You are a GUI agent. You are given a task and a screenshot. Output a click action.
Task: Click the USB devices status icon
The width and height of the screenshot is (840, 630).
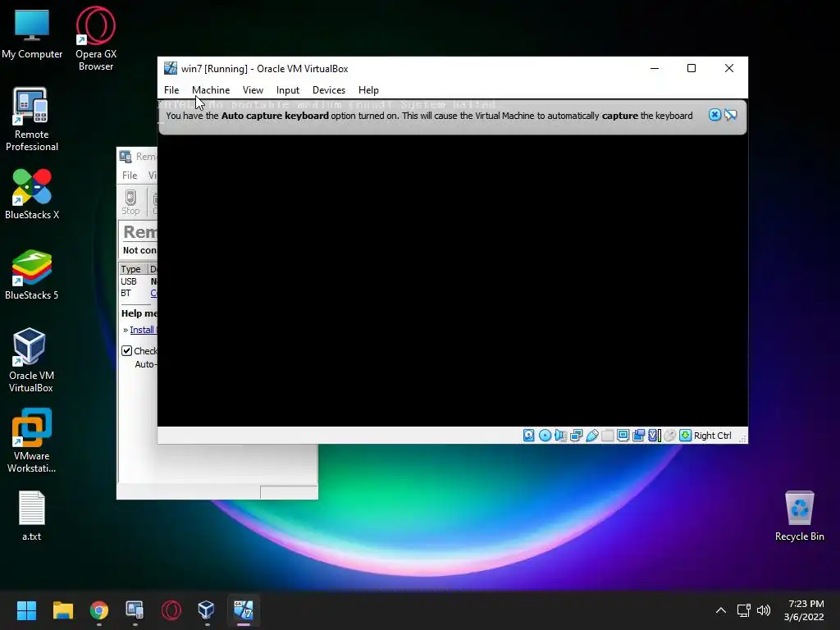[592, 436]
